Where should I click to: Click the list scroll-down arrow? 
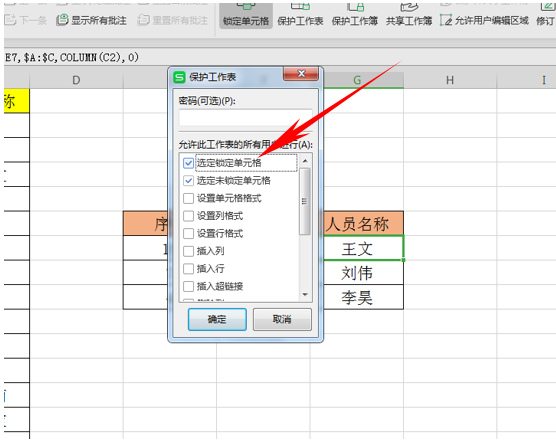point(305,295)
